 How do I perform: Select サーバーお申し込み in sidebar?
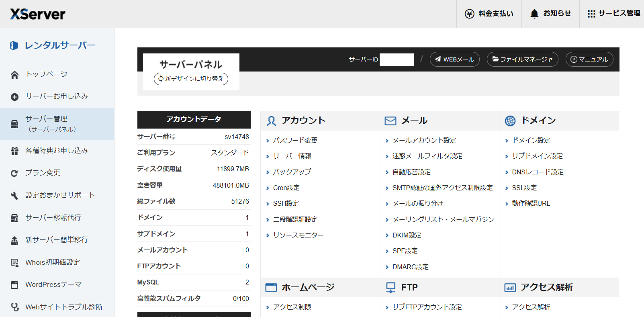[57, 96]
